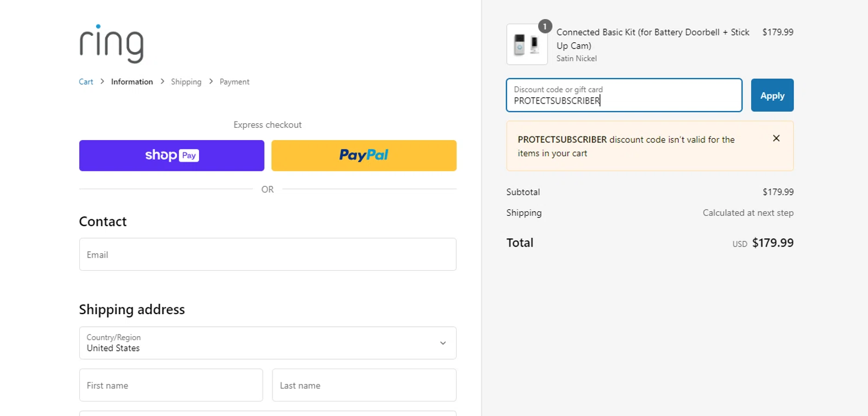This screenshot has height=416, width=868.
Task: Pay with Shop Pay express checkout
Action: click(172, 156)
